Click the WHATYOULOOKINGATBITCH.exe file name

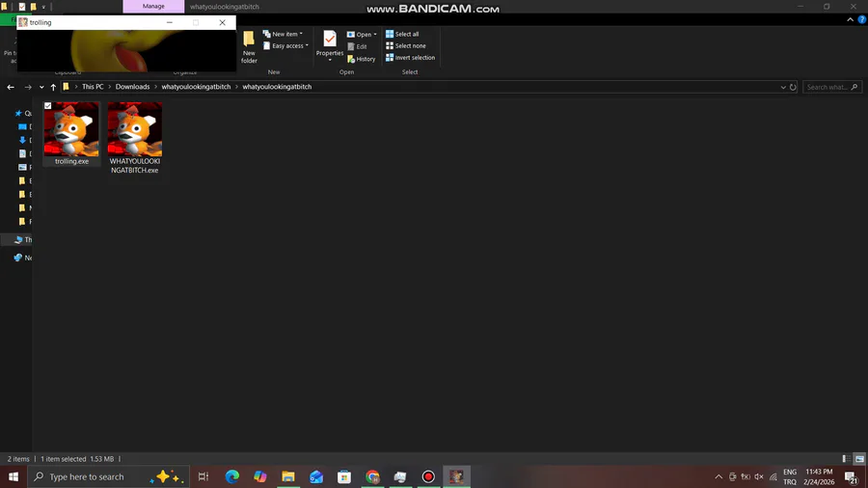click(x=134, y=166)
